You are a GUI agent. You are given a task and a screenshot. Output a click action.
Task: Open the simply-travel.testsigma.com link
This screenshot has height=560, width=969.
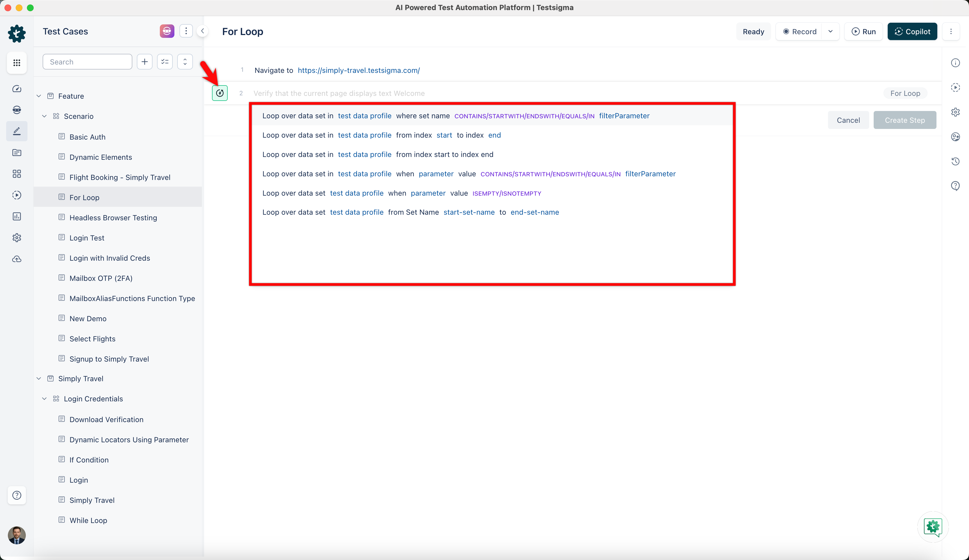(x=359, y=70)
